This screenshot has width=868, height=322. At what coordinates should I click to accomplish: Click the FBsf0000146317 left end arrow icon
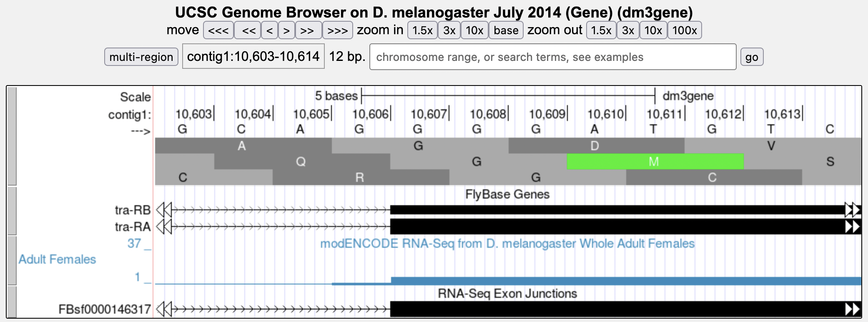(164, 309)
